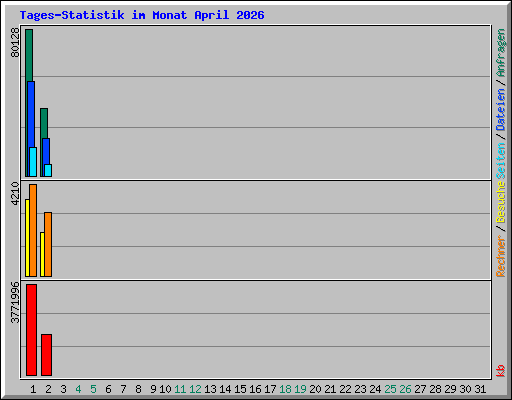The image size is (512, 400).
Task: Click green weekend day label 18
Action: tap(285, 389)
